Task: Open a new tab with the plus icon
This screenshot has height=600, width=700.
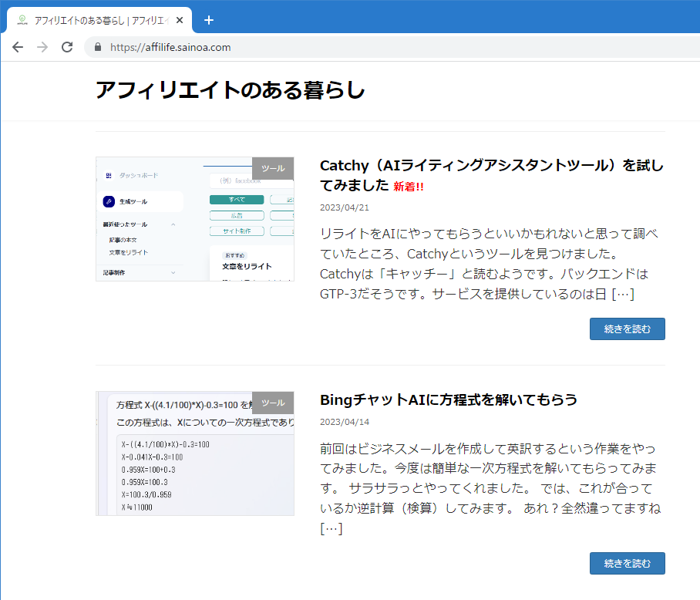Action: (x=208, y=20)
